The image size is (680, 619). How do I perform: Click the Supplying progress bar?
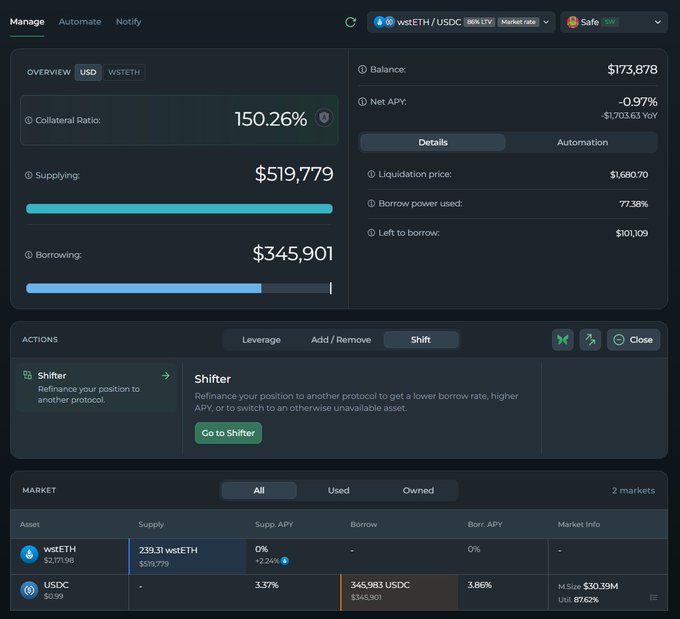pos(179,209)
